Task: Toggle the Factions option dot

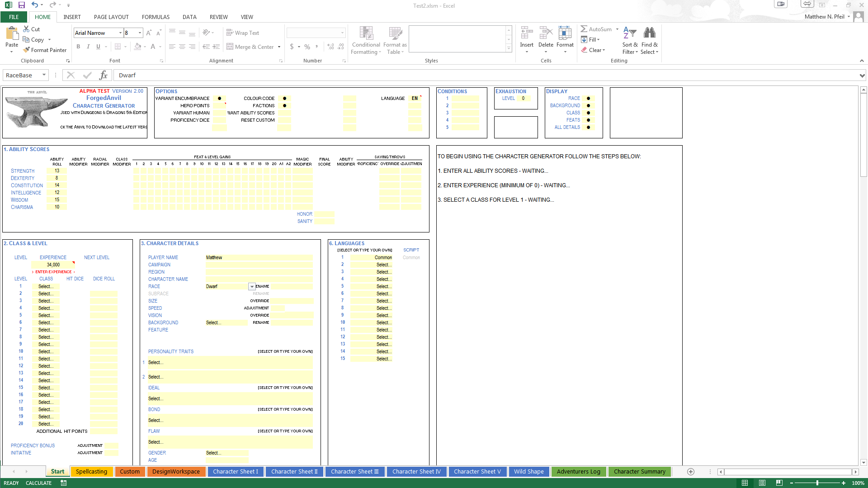Action: point(284,105)
